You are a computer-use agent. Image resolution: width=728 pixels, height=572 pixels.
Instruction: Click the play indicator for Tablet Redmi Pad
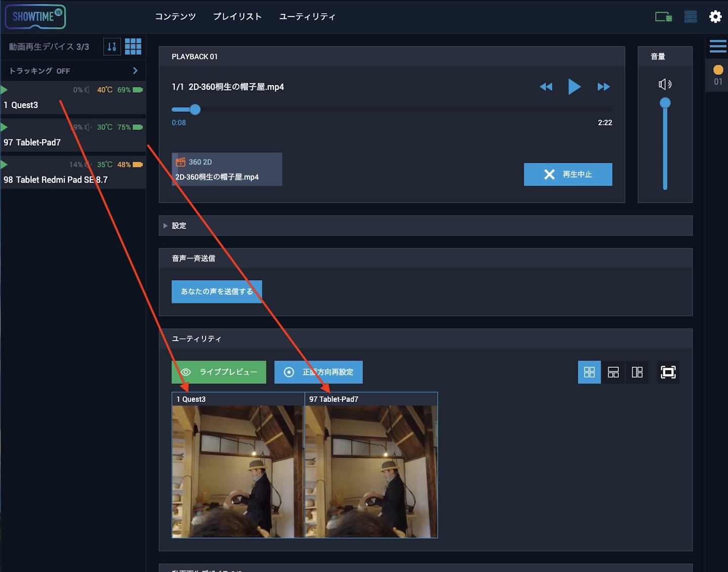4,165
